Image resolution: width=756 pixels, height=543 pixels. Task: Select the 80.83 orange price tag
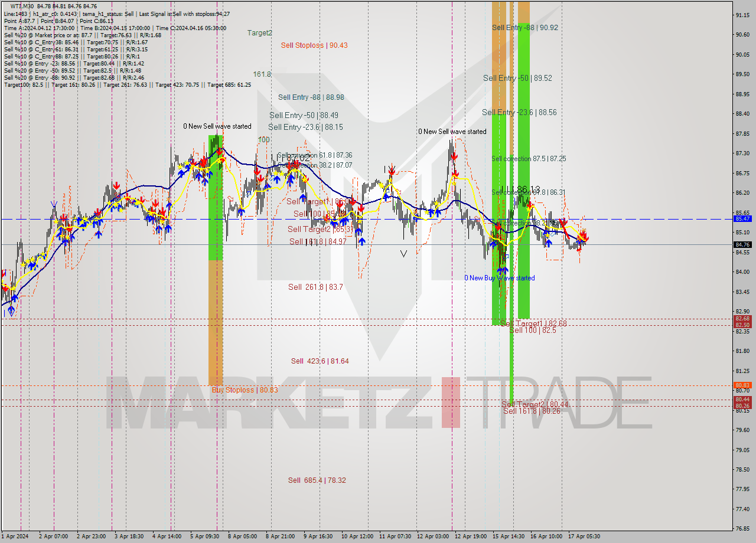(x=742, y=385)
